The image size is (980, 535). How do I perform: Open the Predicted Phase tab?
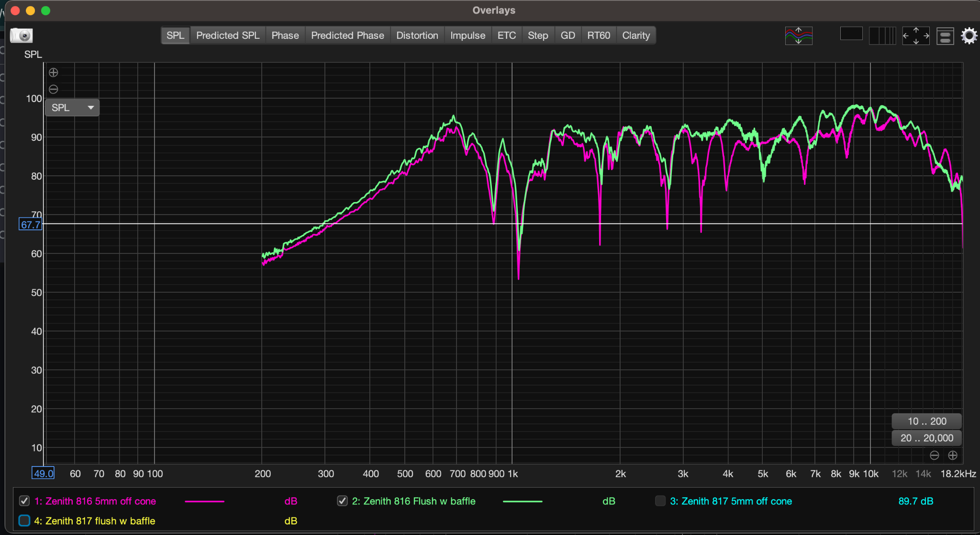[347, 35]
